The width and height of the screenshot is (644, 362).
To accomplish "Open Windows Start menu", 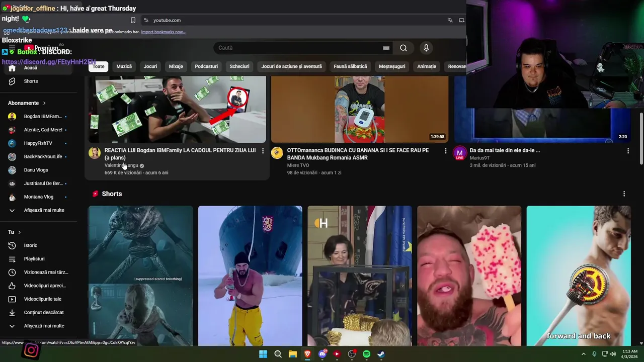I will (x=263, y=354).
